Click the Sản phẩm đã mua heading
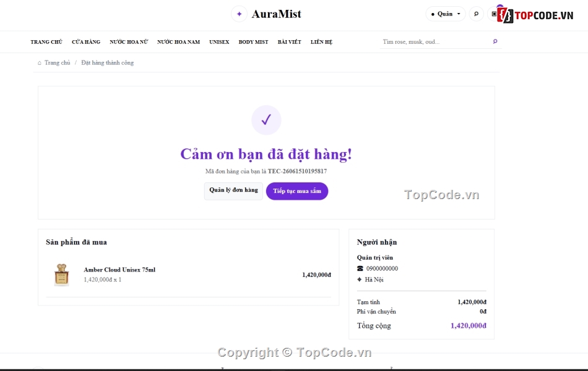The image size is (588, 371). (77, 242)
